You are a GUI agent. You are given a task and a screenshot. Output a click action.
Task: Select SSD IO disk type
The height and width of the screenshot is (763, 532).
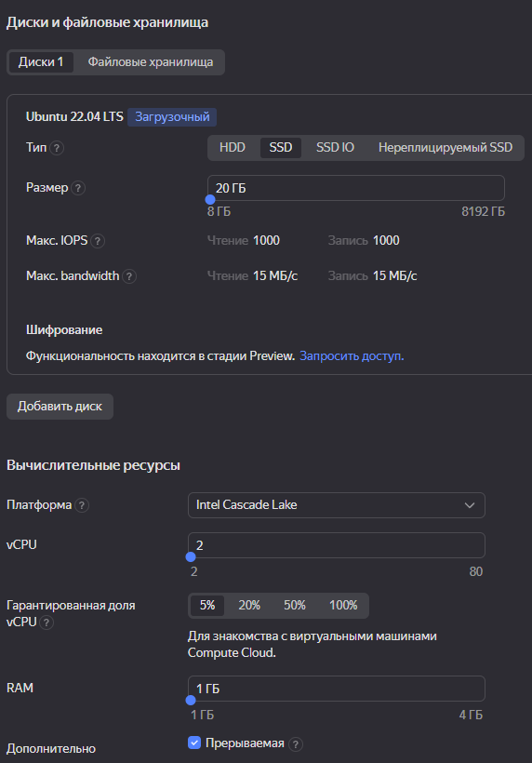click(335, 147)
